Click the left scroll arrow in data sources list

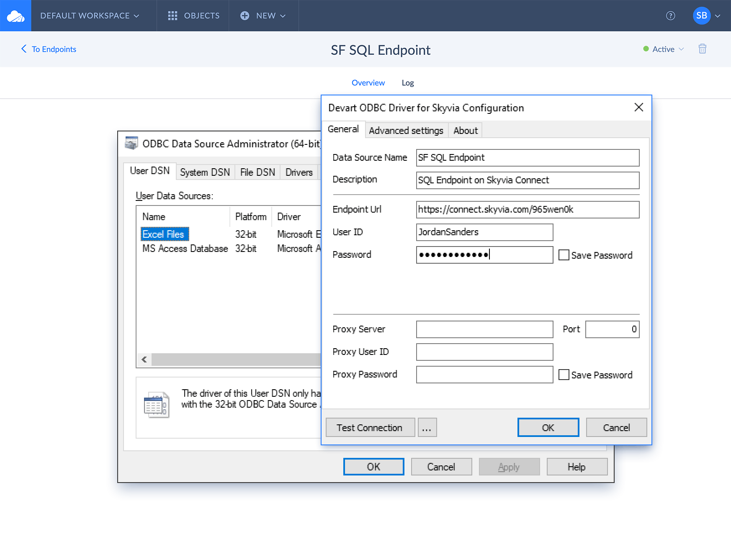(144, 360)
